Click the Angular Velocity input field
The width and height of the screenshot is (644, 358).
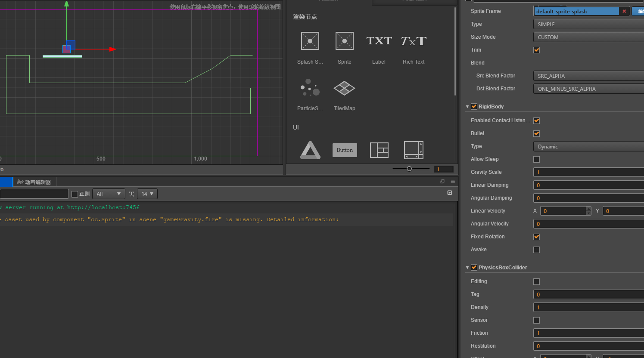pyautogui.click(x=588, y=224)
